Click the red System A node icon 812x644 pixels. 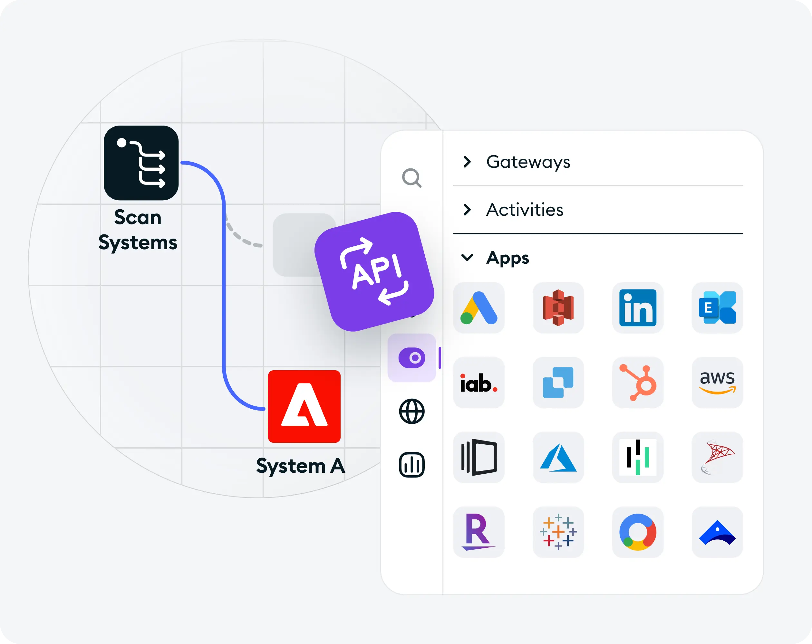tap(304, 406)
